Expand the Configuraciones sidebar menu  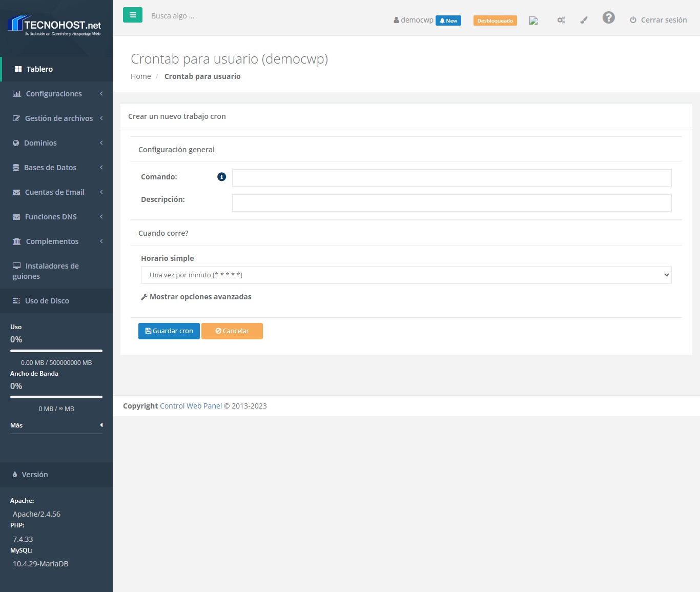(56, 94)
